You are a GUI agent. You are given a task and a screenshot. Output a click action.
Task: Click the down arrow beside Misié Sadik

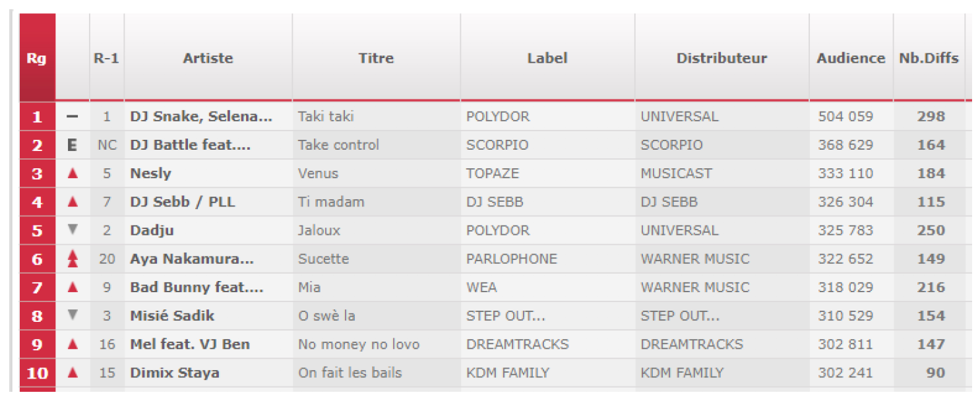[73, 315]
